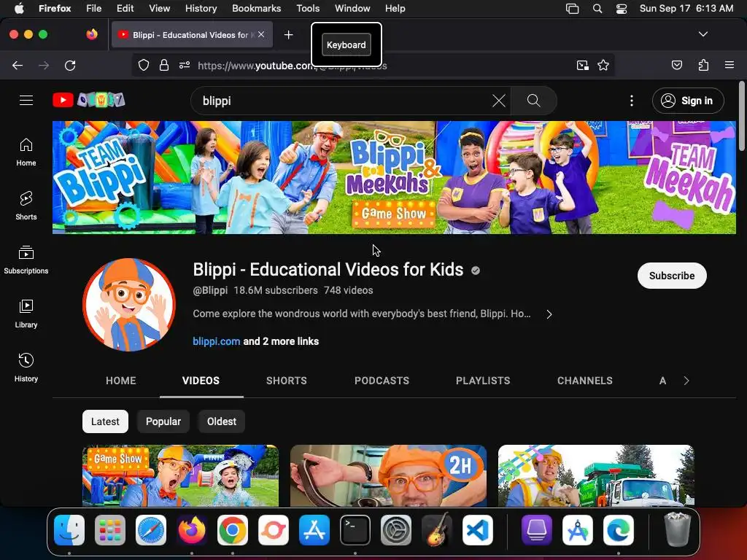
Task: Clear the blippi search query
Action: [499, 101]
